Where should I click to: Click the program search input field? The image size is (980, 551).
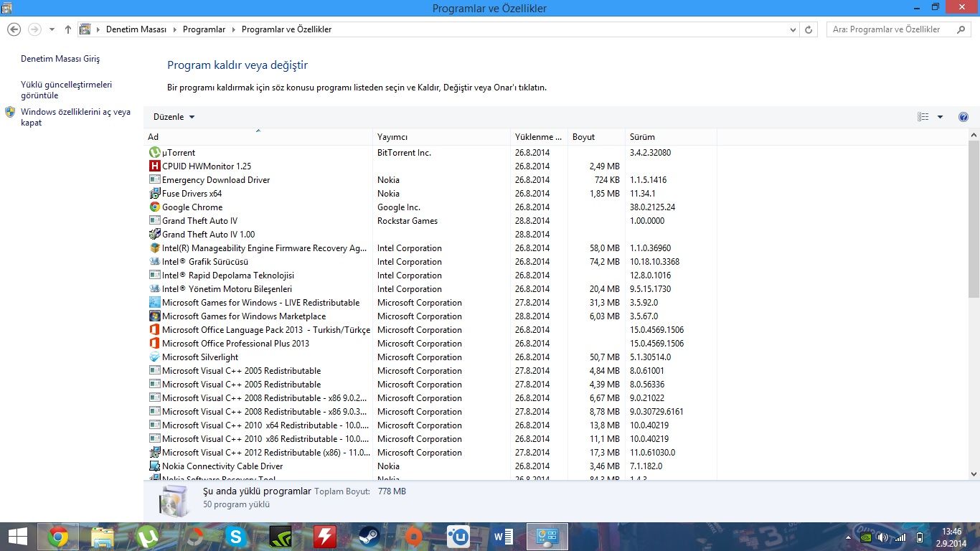pyautogui.click(x=892, y=29)
